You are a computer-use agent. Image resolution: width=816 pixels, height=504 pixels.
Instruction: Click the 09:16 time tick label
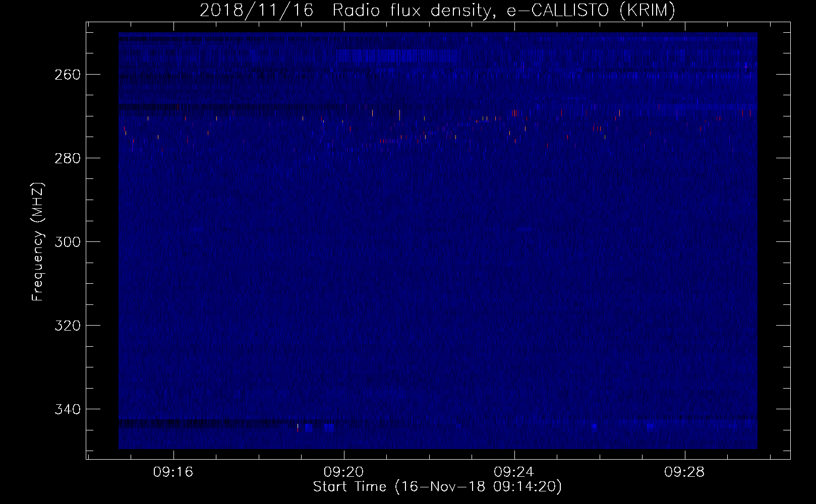point(173,472)
